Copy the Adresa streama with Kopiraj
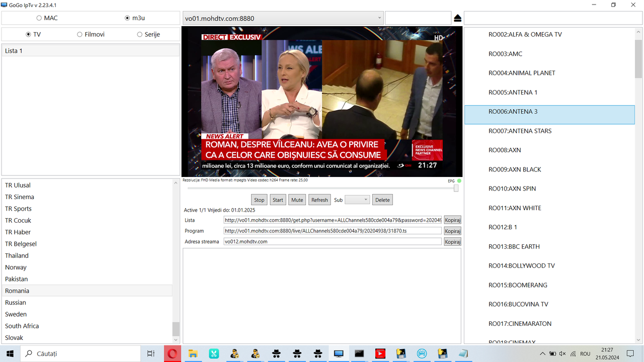 453,242
